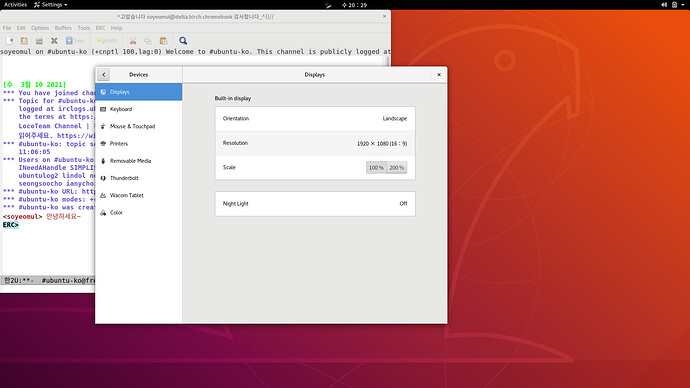Click New File icon in Emacs toolbar
The width and height of the screenshot is (690, 388).
tap(9, 40)
